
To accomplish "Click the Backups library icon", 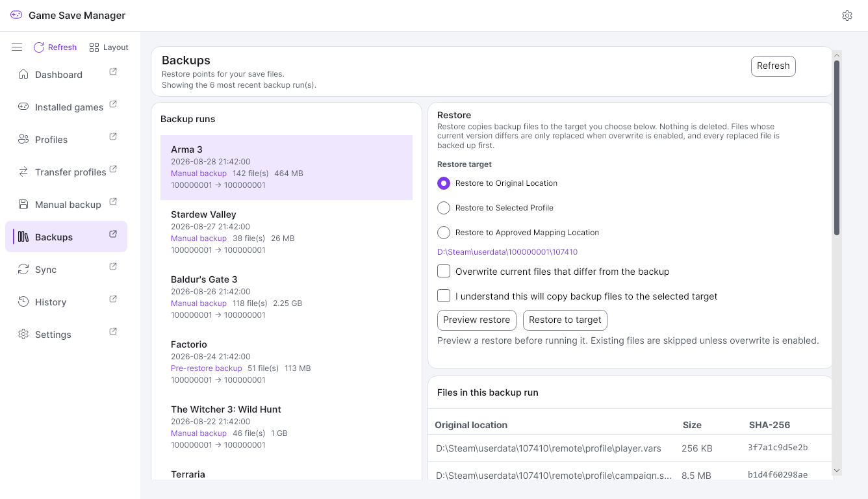I will click(x=23, y=237).
